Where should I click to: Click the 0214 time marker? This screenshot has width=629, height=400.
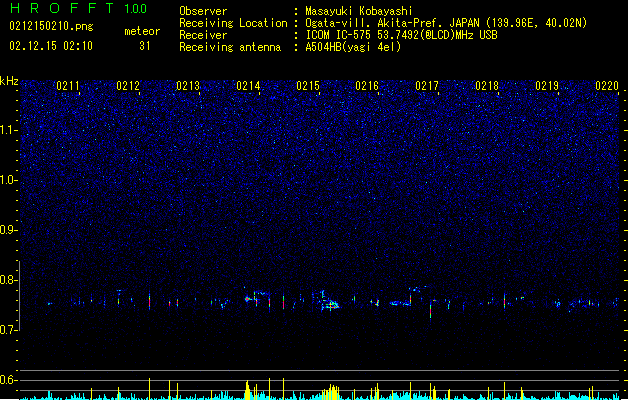pyautogui.click(x=248, y=86)
